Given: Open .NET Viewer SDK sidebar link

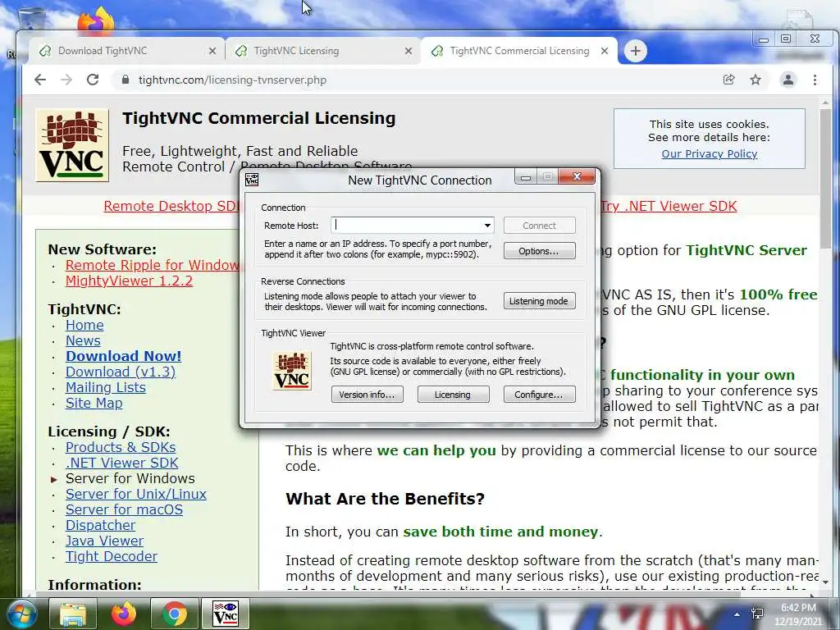Looking at the screenshot, I should tap(122, 463).
